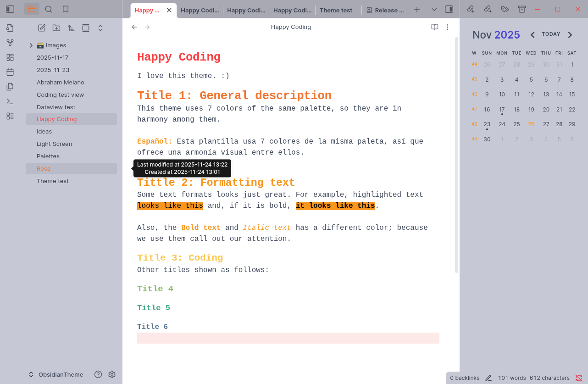Switch to the third Happy Coding tab

(x=246, y=10)
